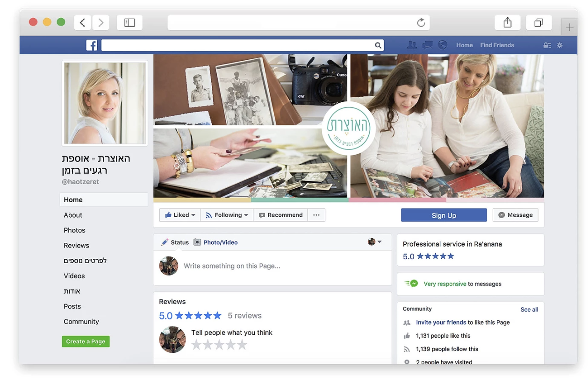Click the old photographs cover image
This screenshot has width=588, height=383.
250,89
